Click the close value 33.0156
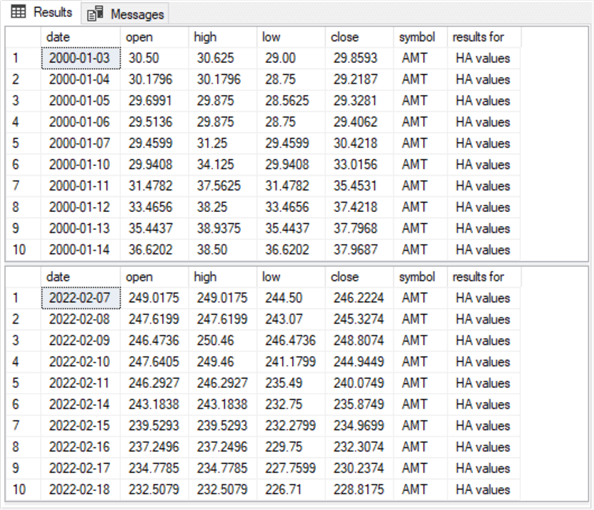594x510 pixels. pos(359,165)
